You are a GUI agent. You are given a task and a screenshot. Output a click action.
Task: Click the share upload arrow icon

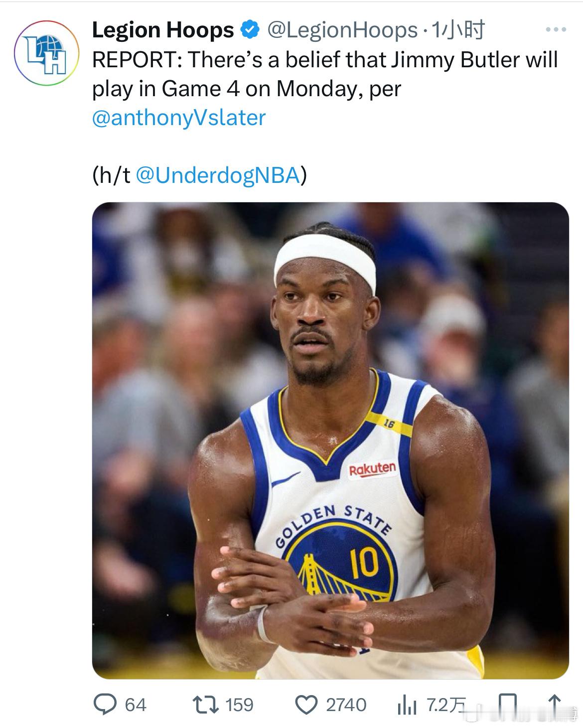[x=555, y=704]
